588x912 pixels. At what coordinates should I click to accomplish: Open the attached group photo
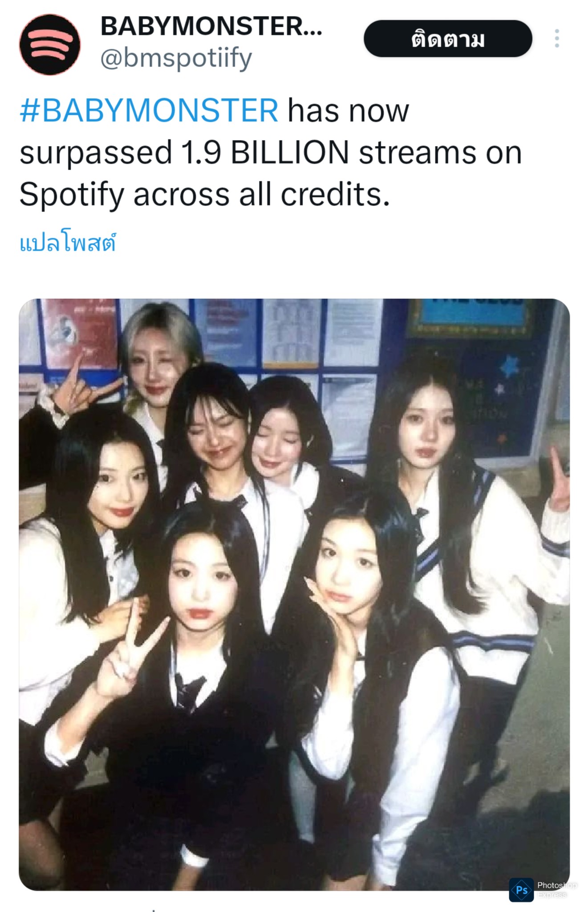point(294,594)
